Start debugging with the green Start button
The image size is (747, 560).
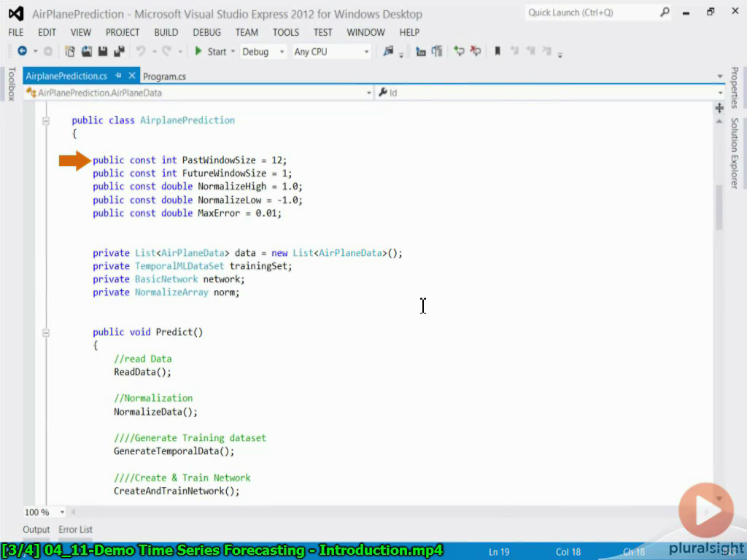(x=211, y=52)
